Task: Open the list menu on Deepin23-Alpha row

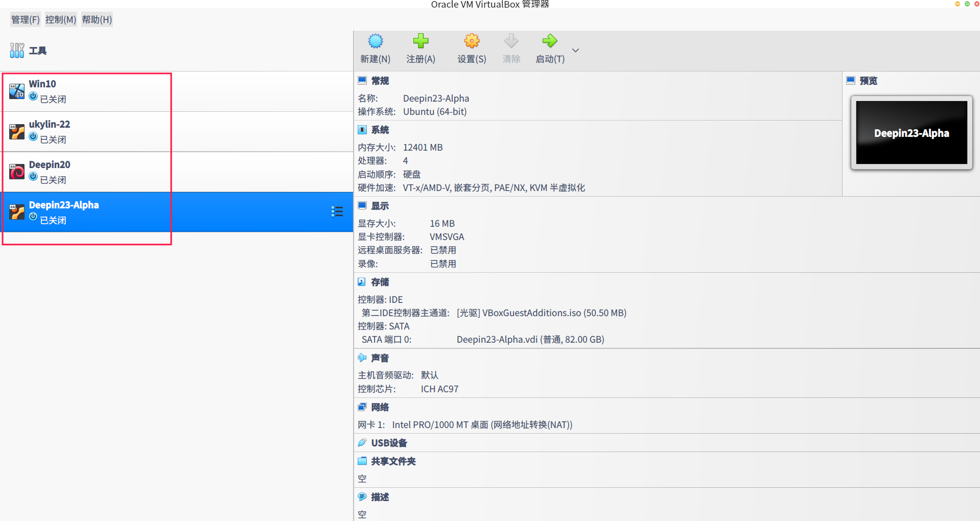Action: pos(337,211)
